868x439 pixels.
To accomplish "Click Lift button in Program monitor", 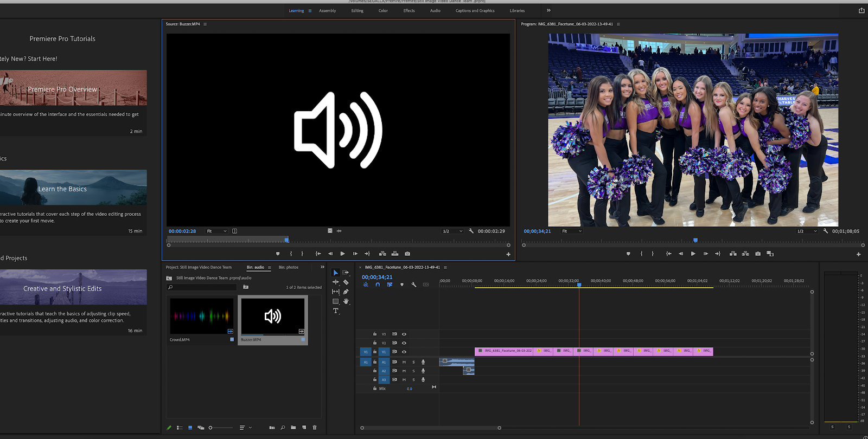I will (x=733, y=254).
